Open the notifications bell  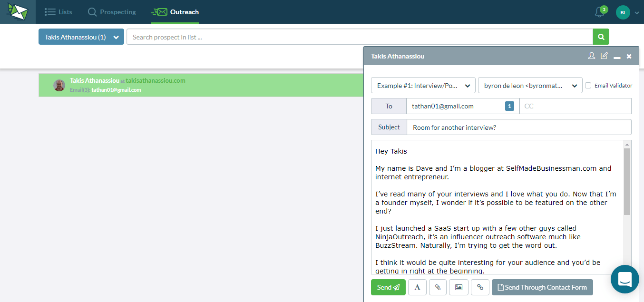(599, 12)
